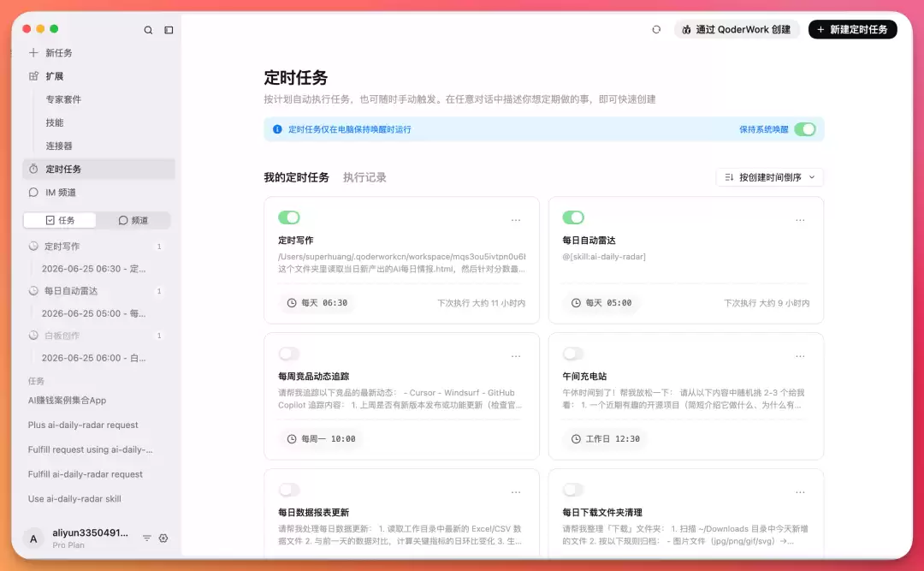Collapse sidebar using the panel toggle icon
924x571 pixels.
point(169,30)
